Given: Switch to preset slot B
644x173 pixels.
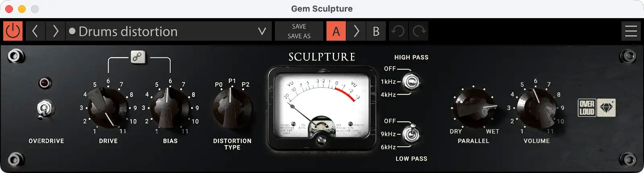Looking at the screenshot, I should coord(376,31).
